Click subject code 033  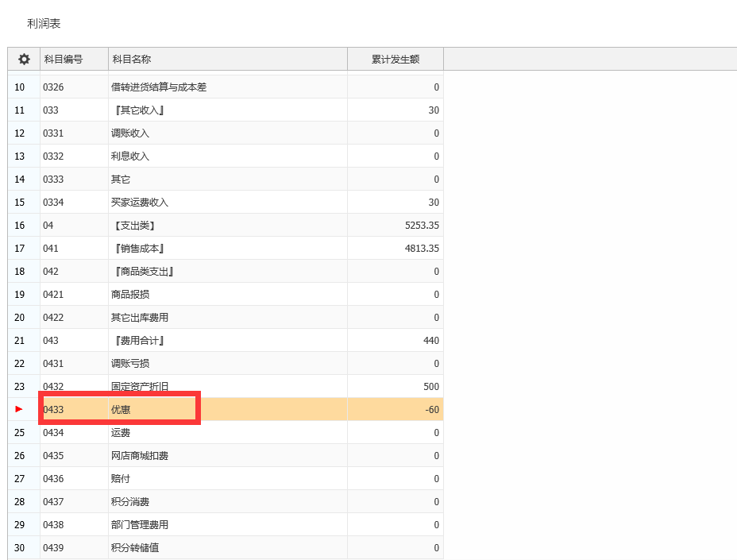point(51,110)
